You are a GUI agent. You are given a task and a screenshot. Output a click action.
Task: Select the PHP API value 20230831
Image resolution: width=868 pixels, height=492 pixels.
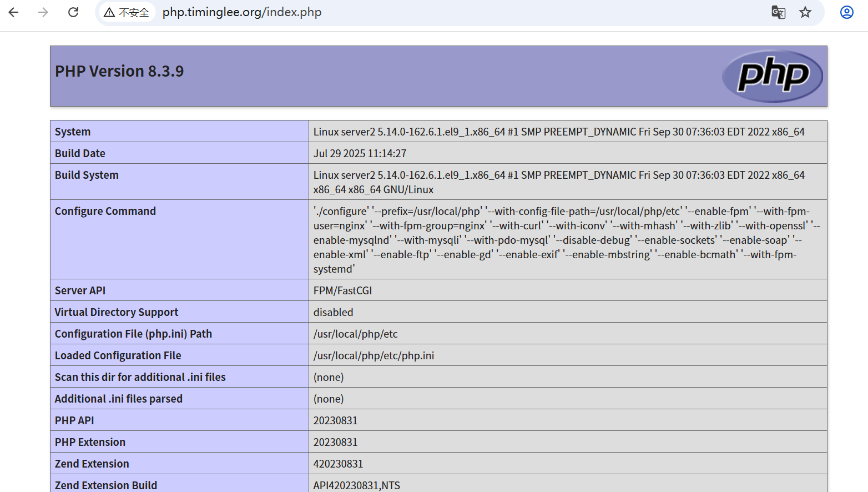(335, 420)
